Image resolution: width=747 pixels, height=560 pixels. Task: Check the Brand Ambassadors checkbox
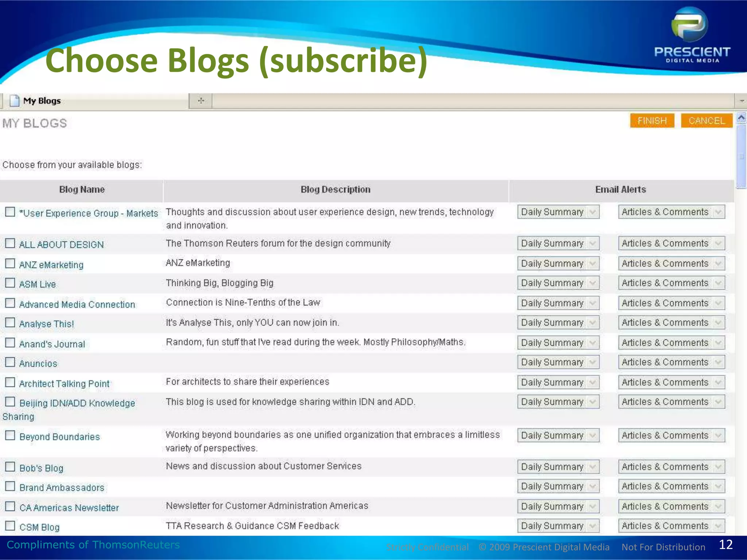[x=10, y=486]
